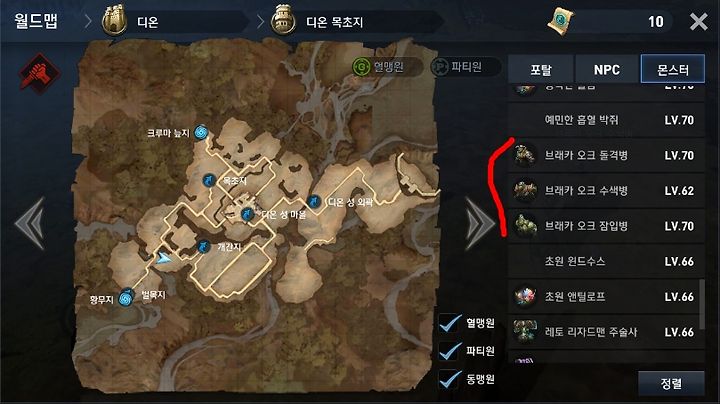Click the 디온 castle breadcrumb icon
Image resolution: width=720 pixels, height=404 pixels.
click(114, 20)
